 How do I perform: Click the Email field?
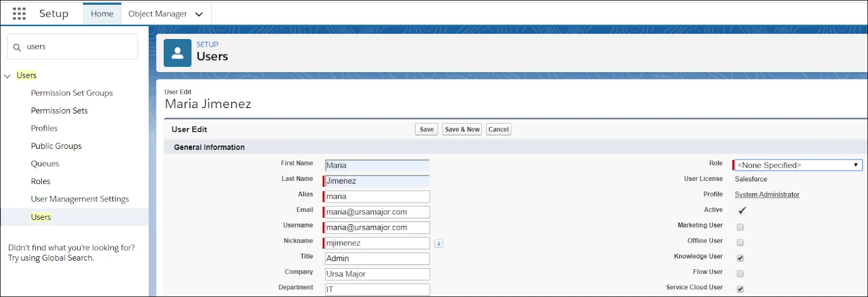coord(378,212)
